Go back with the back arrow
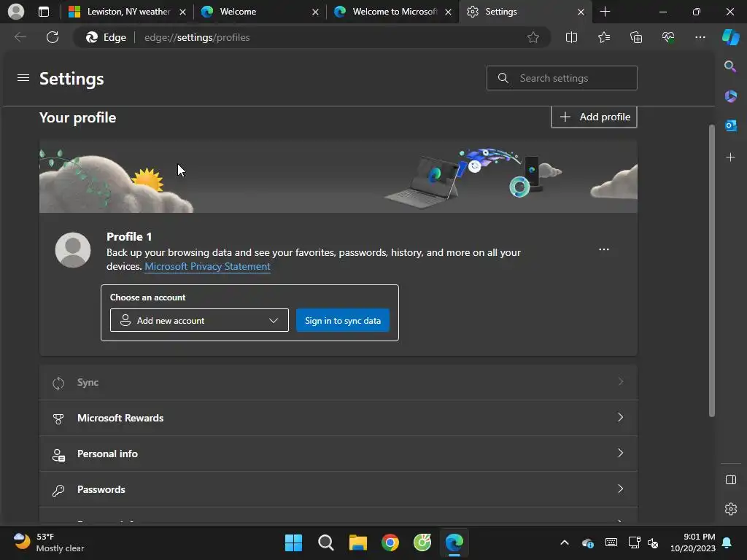This screenshot has height=560, width=747. click(x=20, y=37)
